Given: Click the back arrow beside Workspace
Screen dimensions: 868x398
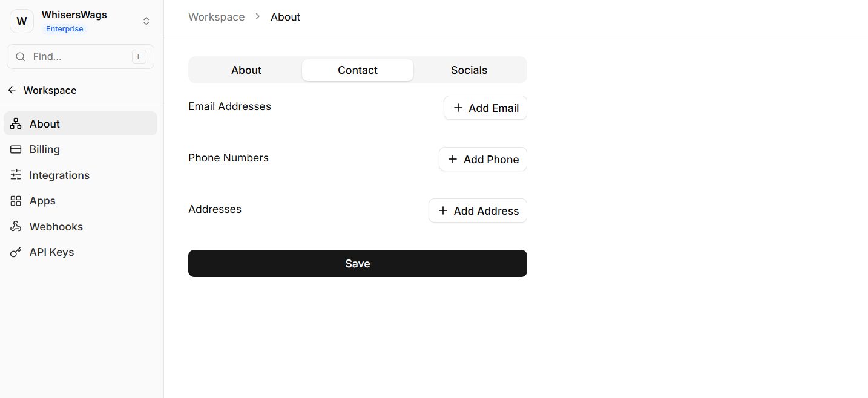Looking at the screenshot, I should click(12, 90).
